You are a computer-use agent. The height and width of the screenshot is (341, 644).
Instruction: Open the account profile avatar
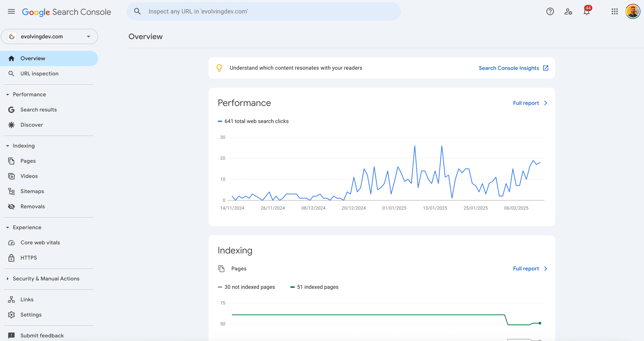coord(633,12)
